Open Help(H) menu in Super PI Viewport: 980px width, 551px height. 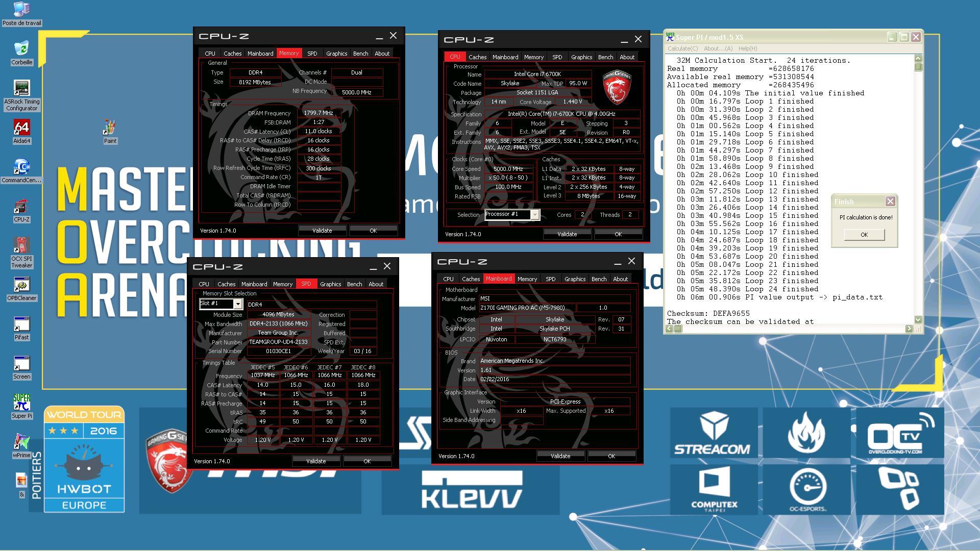click(x=748, y=48)
